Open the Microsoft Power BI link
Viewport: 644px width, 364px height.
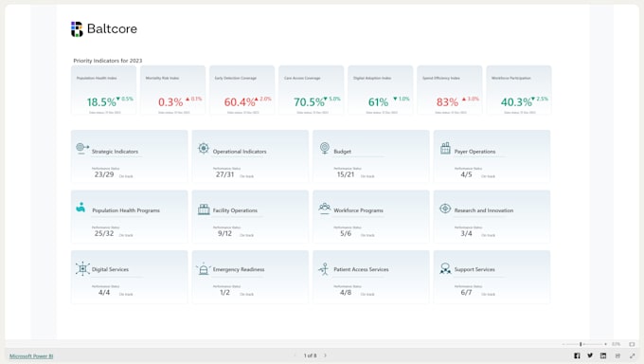point(31,356)
